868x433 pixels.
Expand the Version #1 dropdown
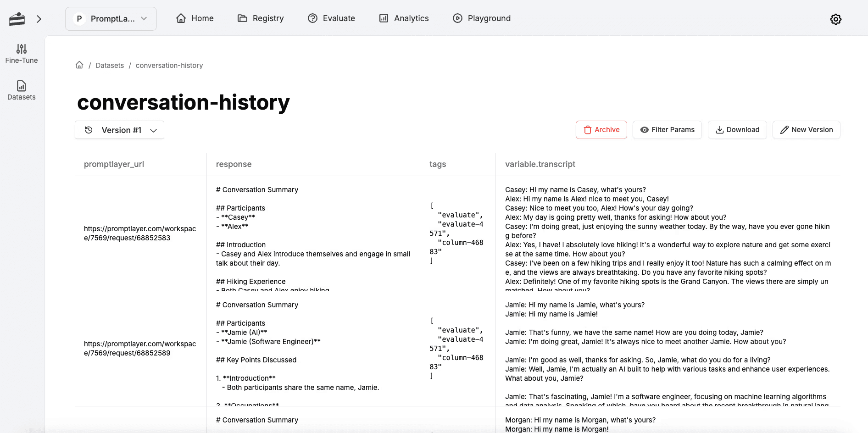[x=119, y=130]
